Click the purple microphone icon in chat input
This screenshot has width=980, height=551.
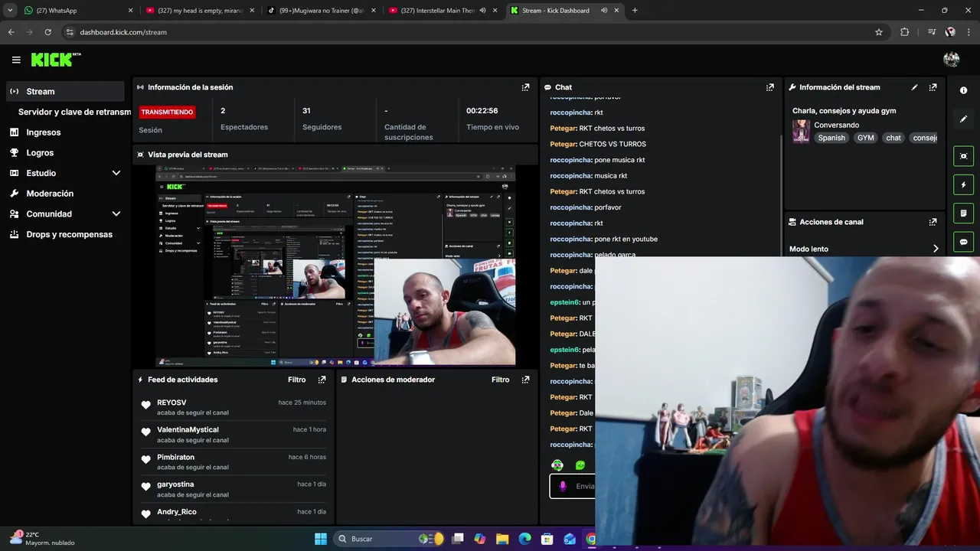[563, 486]
